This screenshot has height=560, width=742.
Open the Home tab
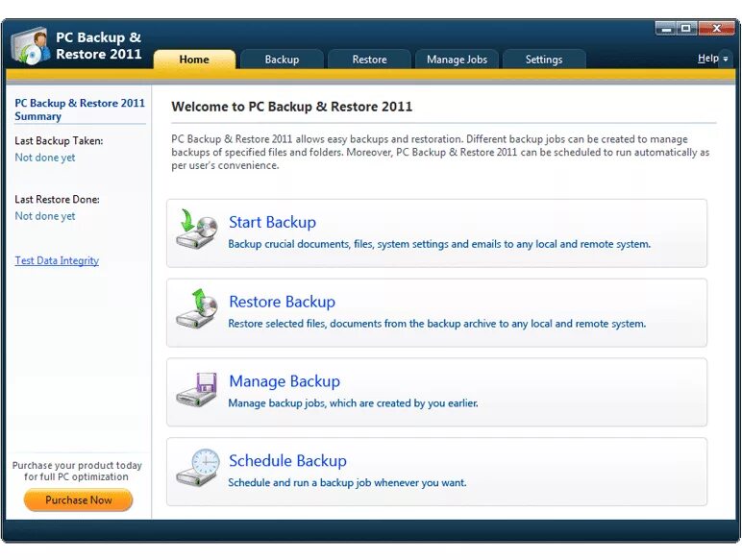tap(194, 60)
